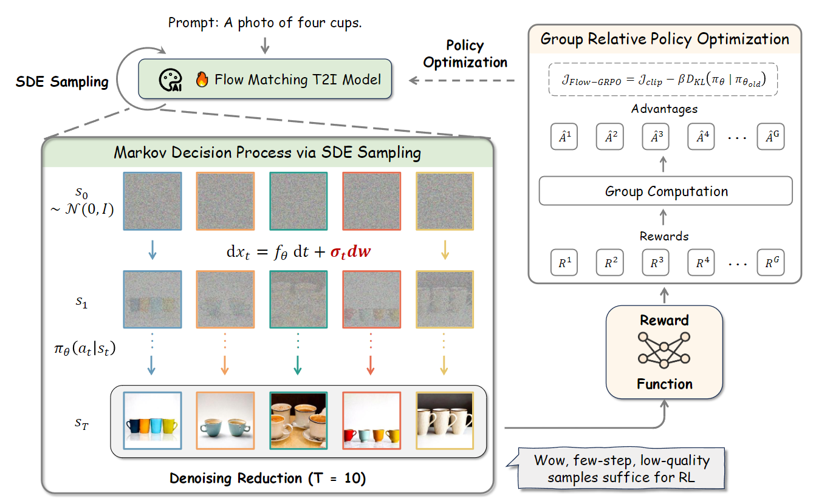Click the Denoising Reduction (T = 10) caption
Image resolution: width=816 pixels, height=504 pixels.
point(269,478)
